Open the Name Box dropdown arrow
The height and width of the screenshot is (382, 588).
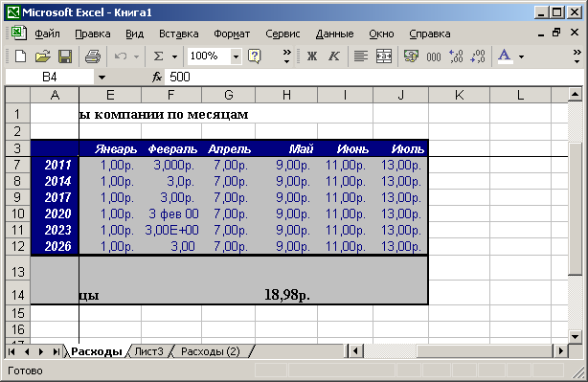point(102,78)
